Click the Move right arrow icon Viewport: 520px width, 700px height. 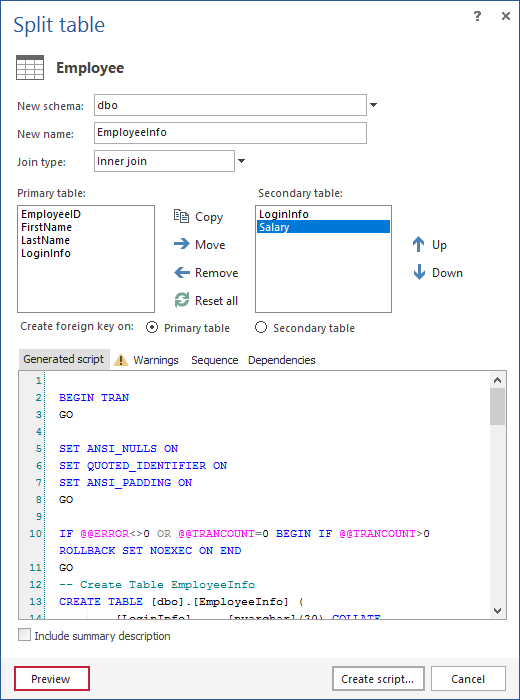coord(182,244)
